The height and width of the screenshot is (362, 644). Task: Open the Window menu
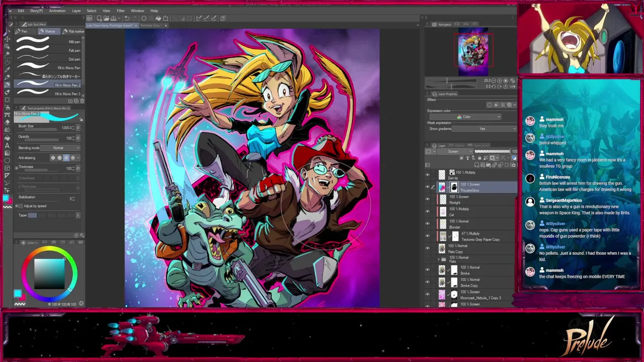coord(137,11)
